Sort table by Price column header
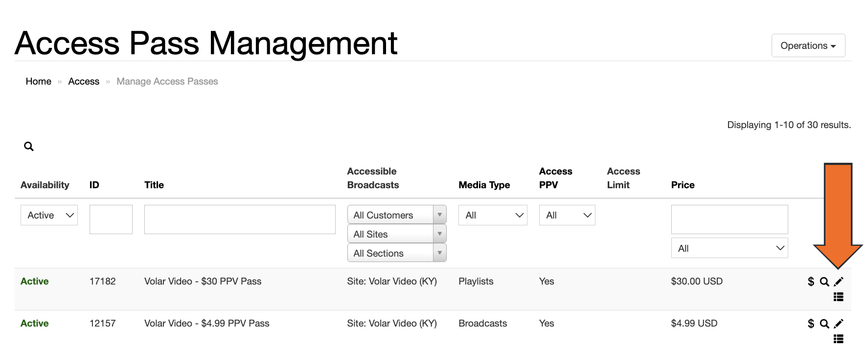The height and width of the screenshot is (351, 868). pos(683,185)
